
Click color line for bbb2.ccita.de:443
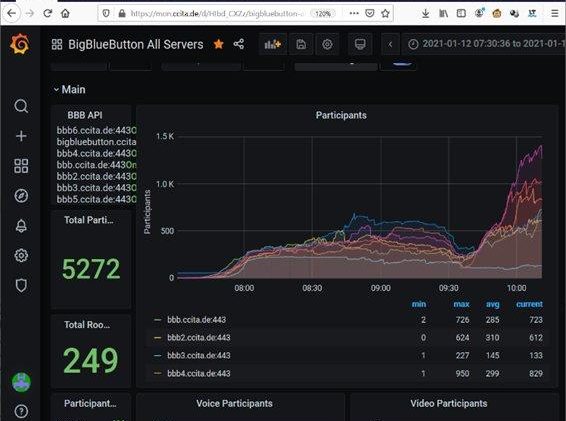[x=157, y=338]
